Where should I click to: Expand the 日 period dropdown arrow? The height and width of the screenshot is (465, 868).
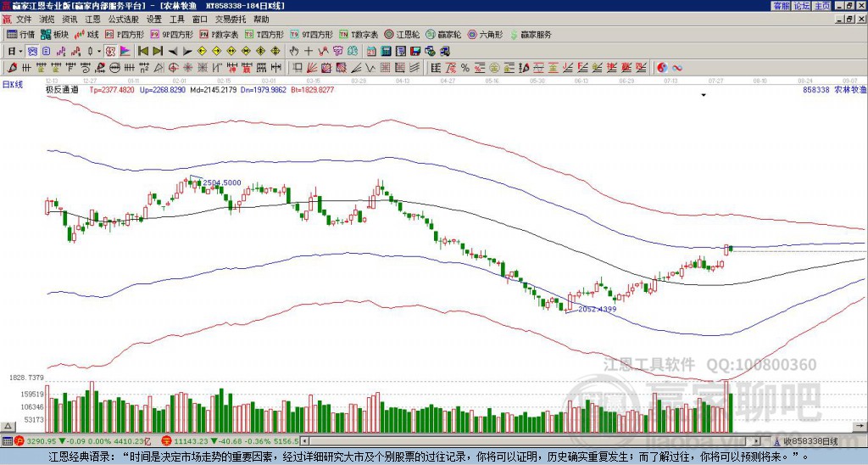click(x=20, y=52)
